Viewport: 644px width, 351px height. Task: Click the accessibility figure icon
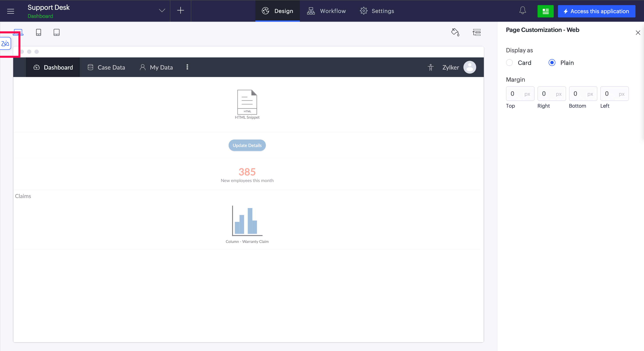430,67
